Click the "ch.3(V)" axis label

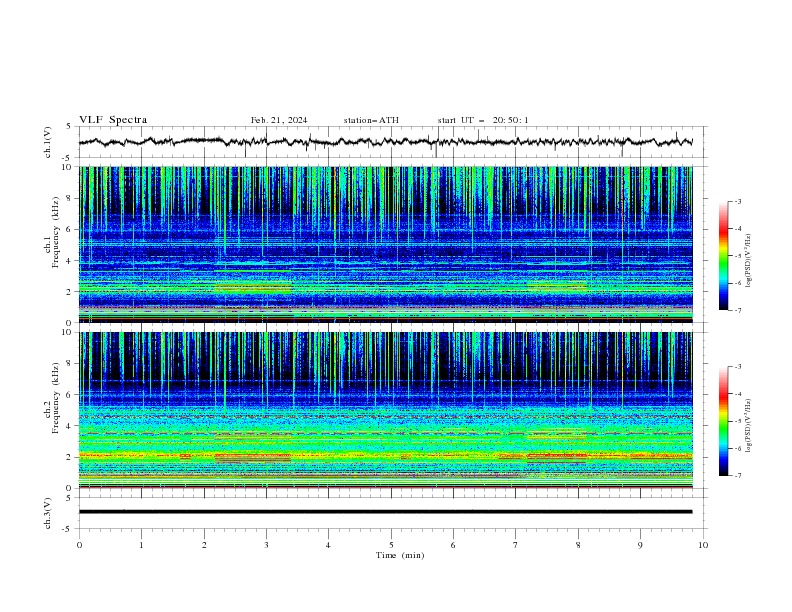(x=48, y=513)
